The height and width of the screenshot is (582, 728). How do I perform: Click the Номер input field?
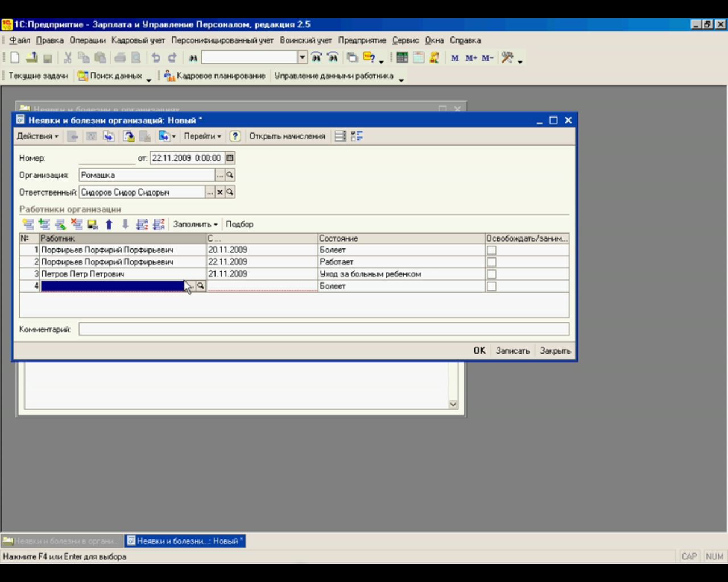click(x=107, y=158)
